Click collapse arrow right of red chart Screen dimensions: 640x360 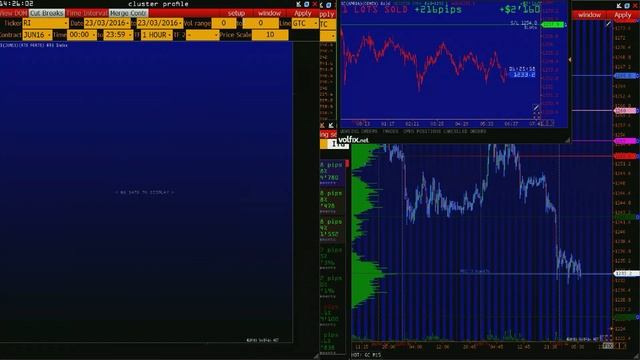570,60
